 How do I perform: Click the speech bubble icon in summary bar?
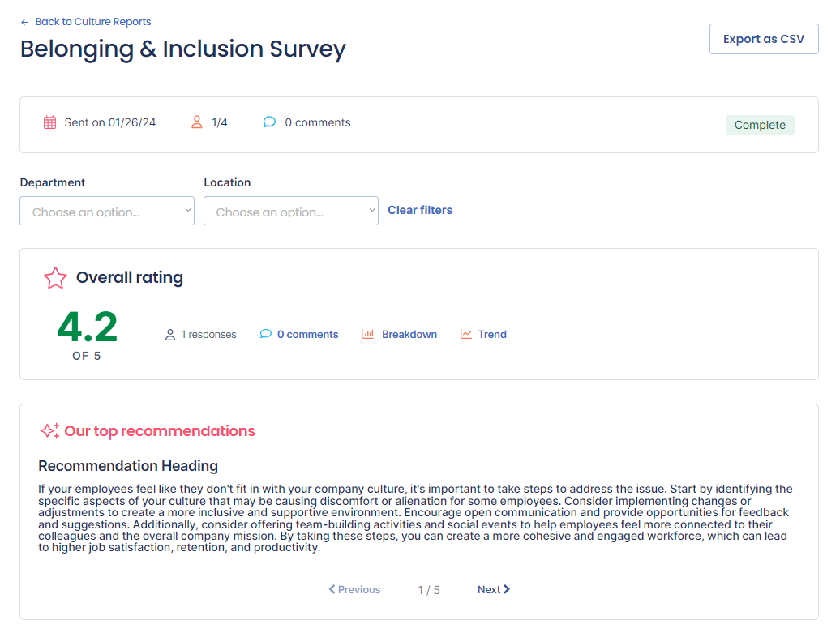[x=269, y=123]
